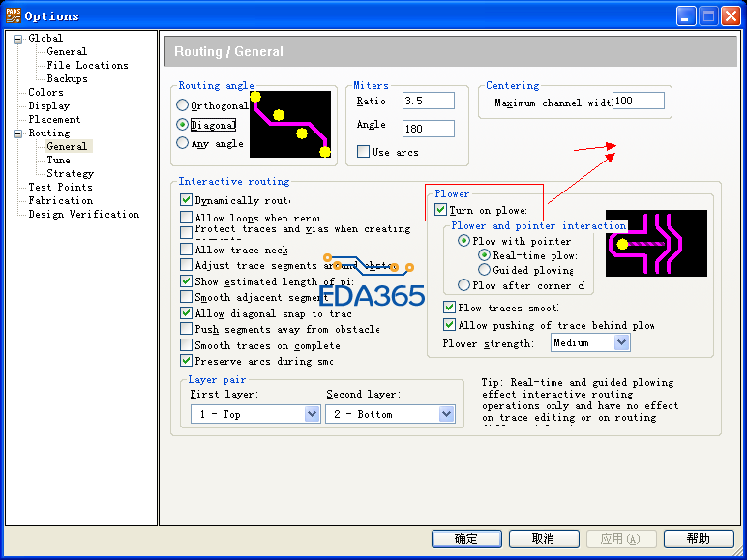Select Plow after corner option
Screen dimensions: 747x560
(463, 285)
